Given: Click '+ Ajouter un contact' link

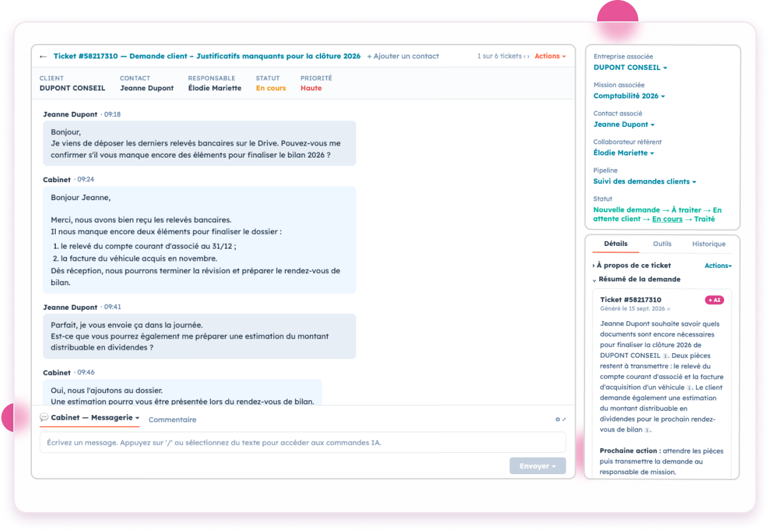Looking at the screenshot, I should pos(403,57).
